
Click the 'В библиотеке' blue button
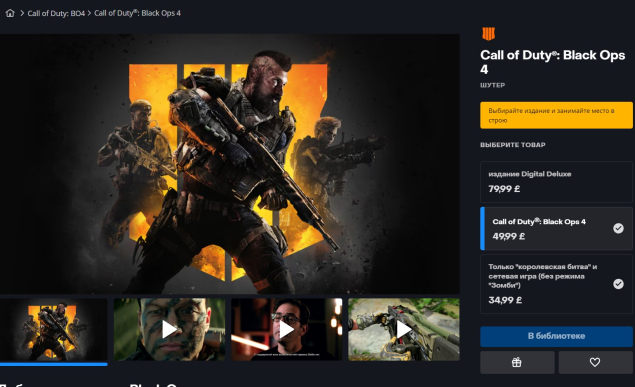(556, 336)
